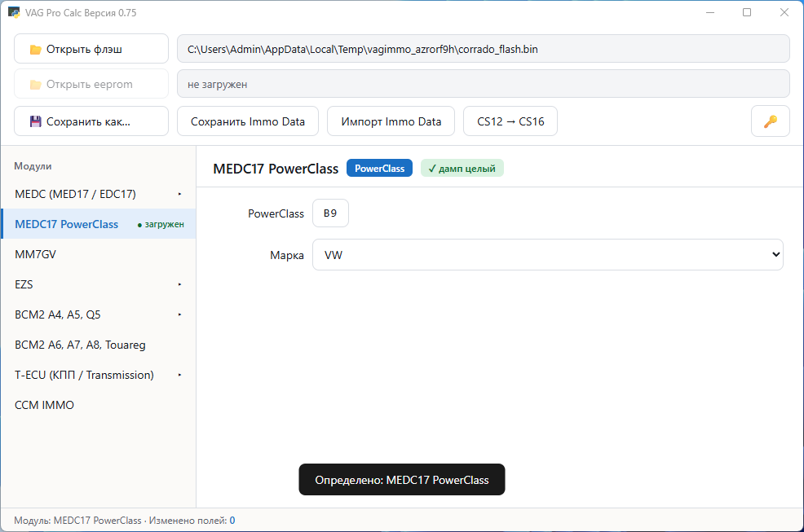
Task: Click the загружен status label
Action: coord(161,225)
